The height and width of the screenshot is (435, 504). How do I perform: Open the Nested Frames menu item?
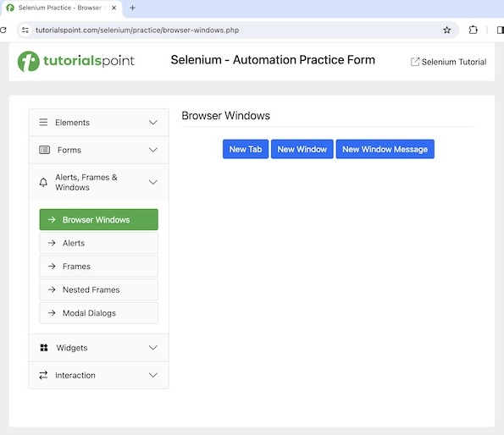coord(98,289)
